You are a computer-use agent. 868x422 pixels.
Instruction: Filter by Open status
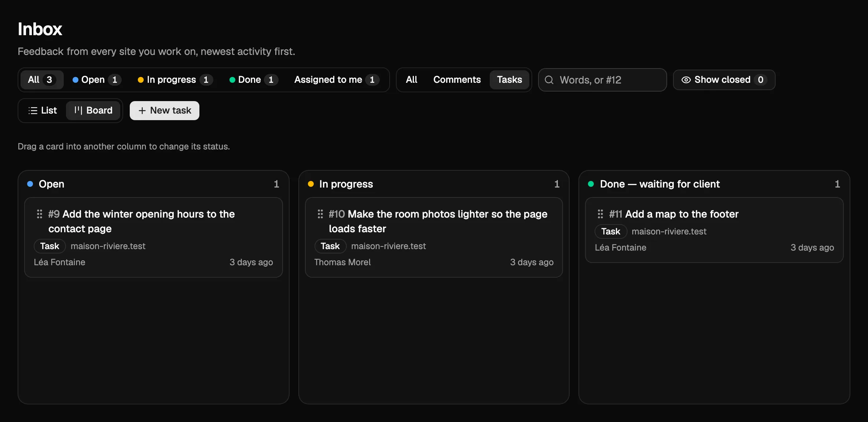97,80
